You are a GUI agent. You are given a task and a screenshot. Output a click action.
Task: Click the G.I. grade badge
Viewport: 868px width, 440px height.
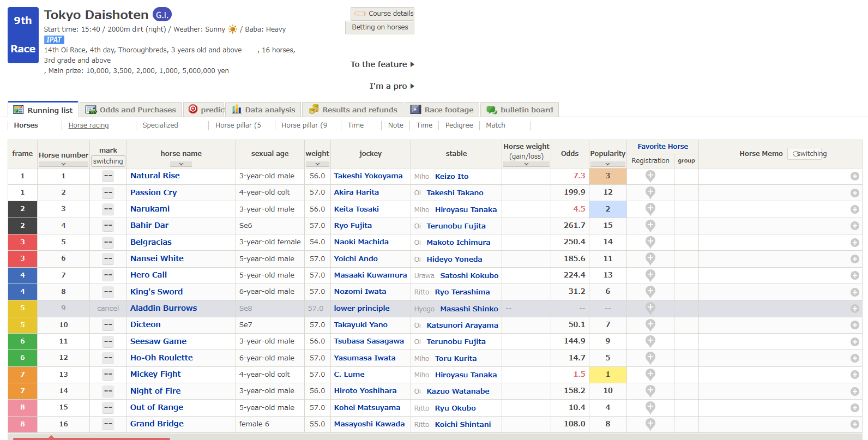coord(162,15)
